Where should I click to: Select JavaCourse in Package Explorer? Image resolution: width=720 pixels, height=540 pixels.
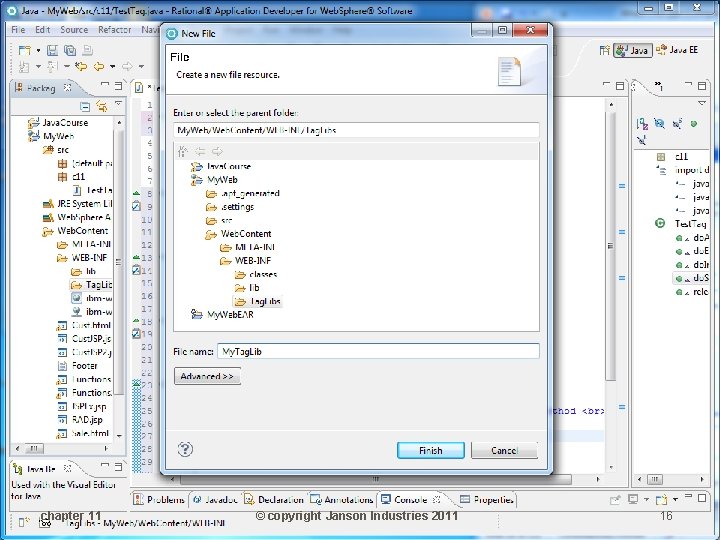58,123
